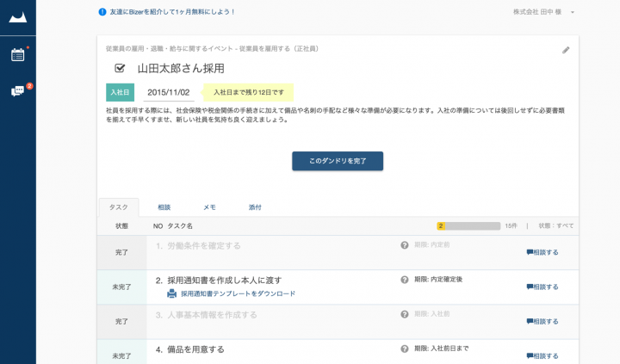Click 相談する for task 2

[x=542, y=287]
